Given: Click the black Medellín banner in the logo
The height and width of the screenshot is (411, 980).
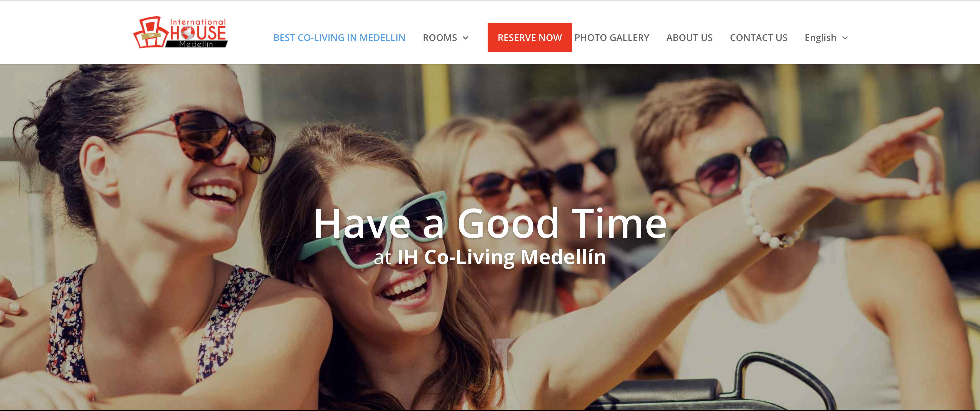Looking at the screenshot, I should (196, 44).
